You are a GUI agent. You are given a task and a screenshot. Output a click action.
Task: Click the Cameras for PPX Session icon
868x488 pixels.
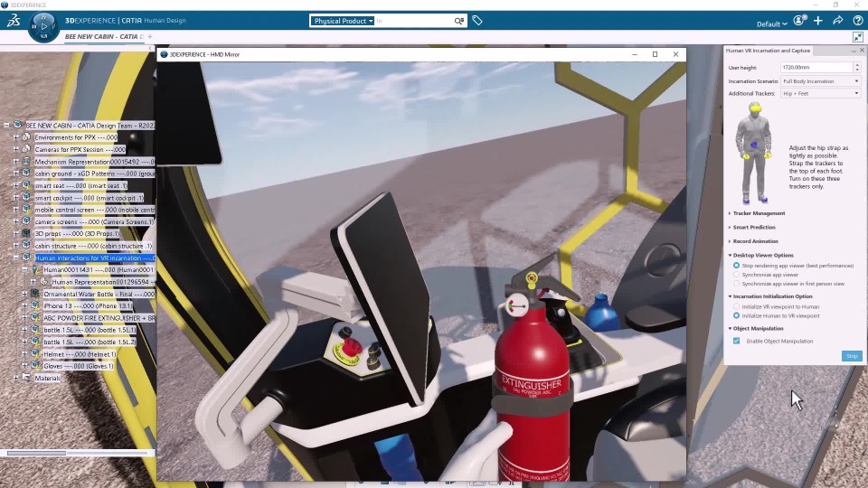coord(26,149)
